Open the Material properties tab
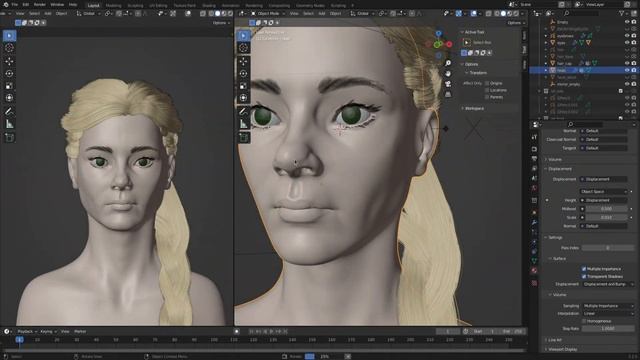 534,271
